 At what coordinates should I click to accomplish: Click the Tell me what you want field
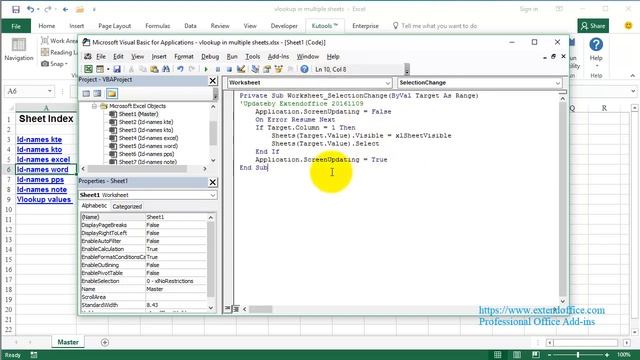point(439,26)
